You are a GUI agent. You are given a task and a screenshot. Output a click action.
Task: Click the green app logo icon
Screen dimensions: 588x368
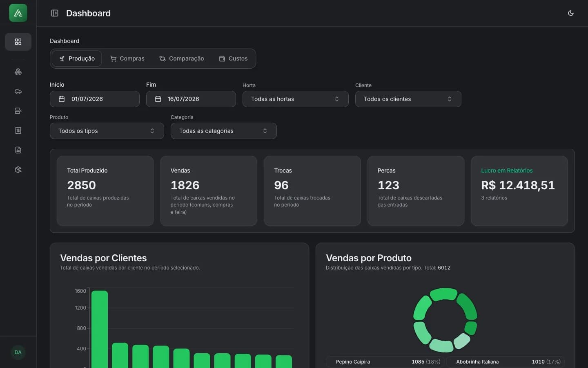[18, 13]
